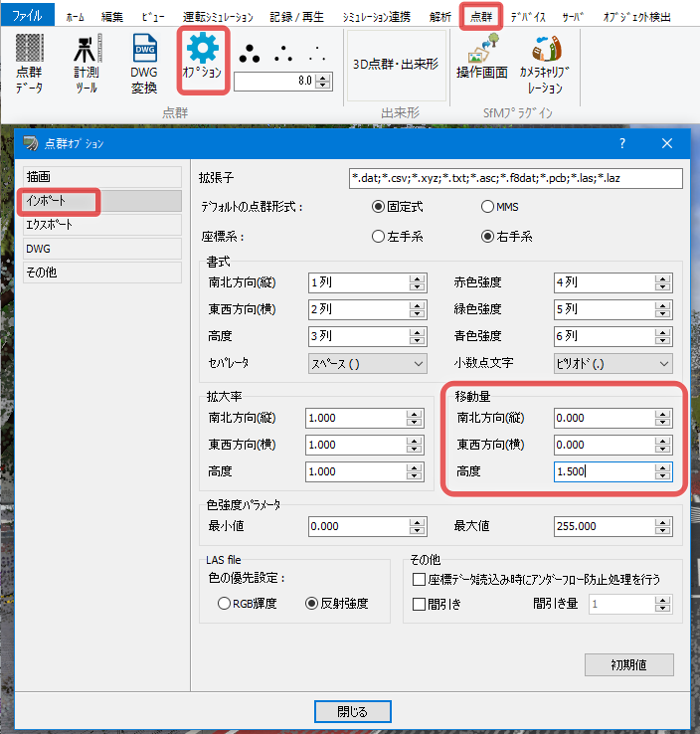Toggle the 間引き checkbox

point(420,605)
